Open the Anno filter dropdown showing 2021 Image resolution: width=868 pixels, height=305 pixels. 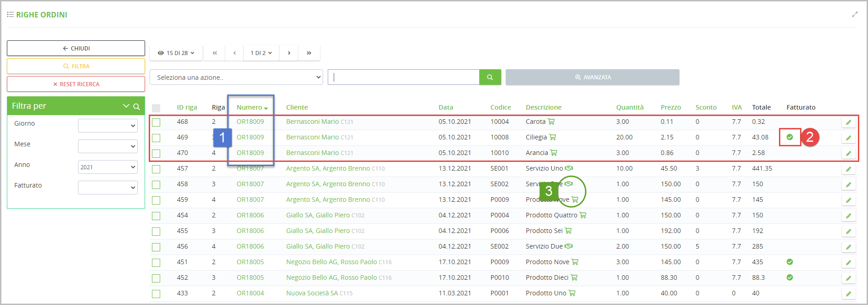tap(107, 167)
